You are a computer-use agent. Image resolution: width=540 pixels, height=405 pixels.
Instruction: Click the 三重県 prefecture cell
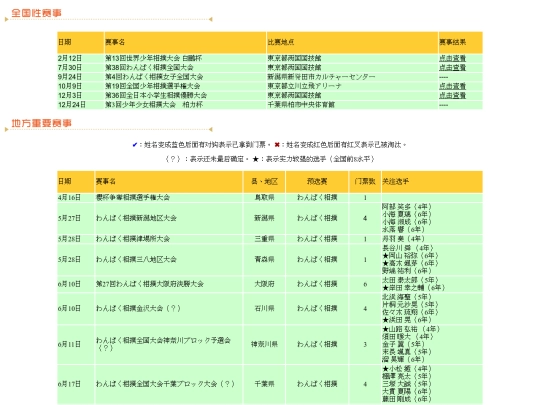(x=264, y=239)
